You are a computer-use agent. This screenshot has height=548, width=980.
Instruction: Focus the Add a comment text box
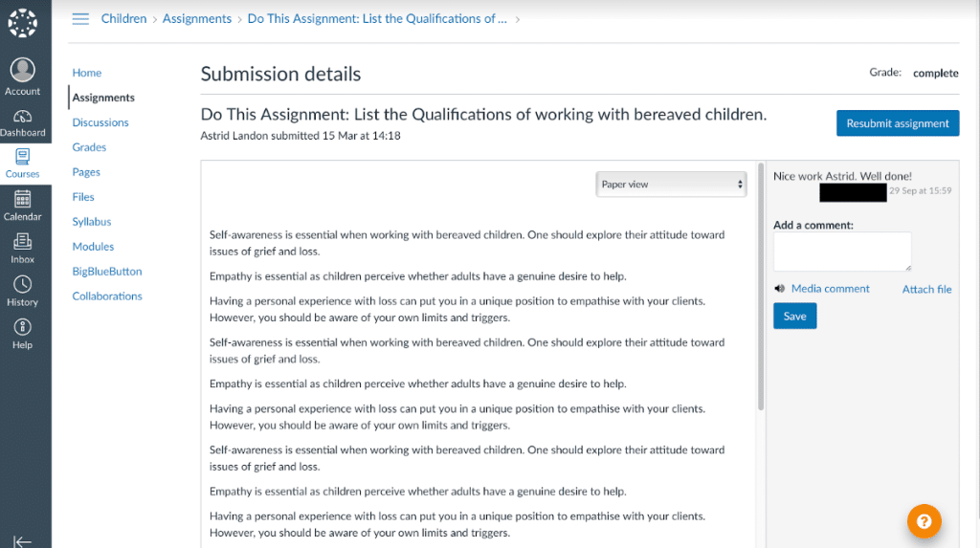coord(842,252)
